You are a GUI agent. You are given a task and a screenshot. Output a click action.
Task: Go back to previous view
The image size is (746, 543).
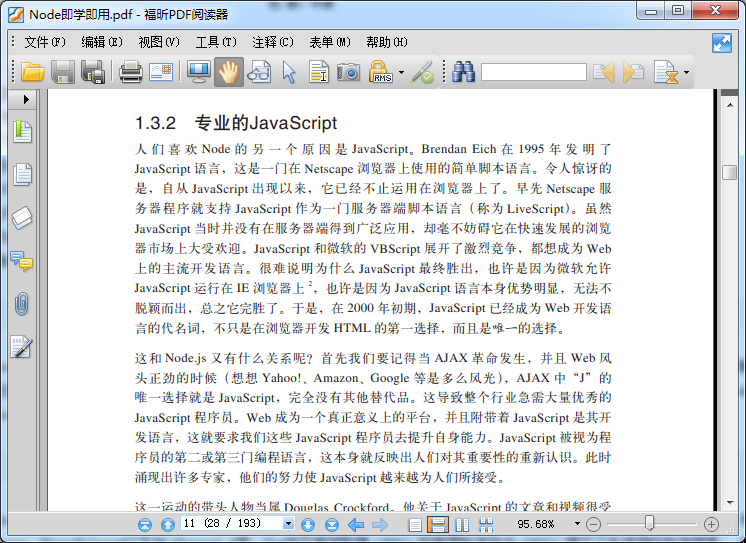coord(356,525)
